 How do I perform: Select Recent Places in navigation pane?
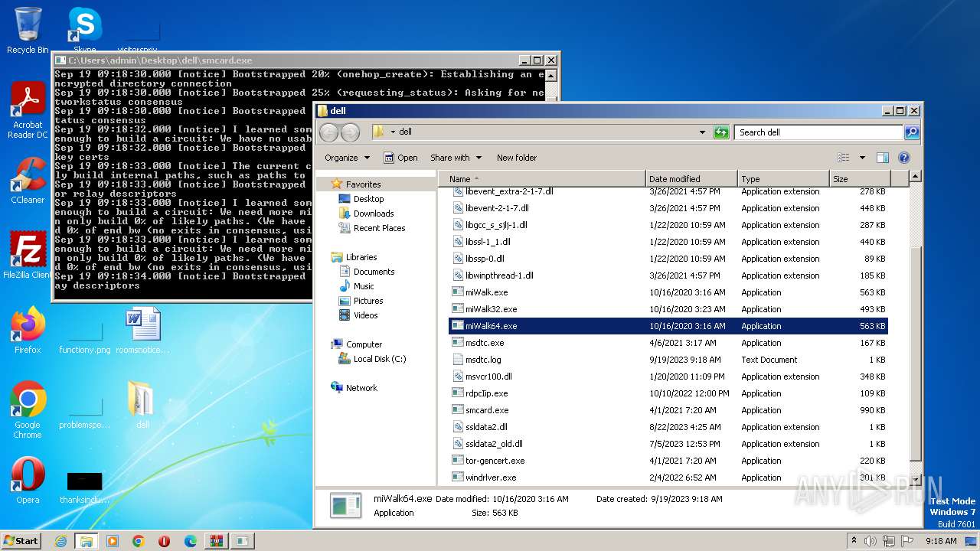tap(379, 228)
